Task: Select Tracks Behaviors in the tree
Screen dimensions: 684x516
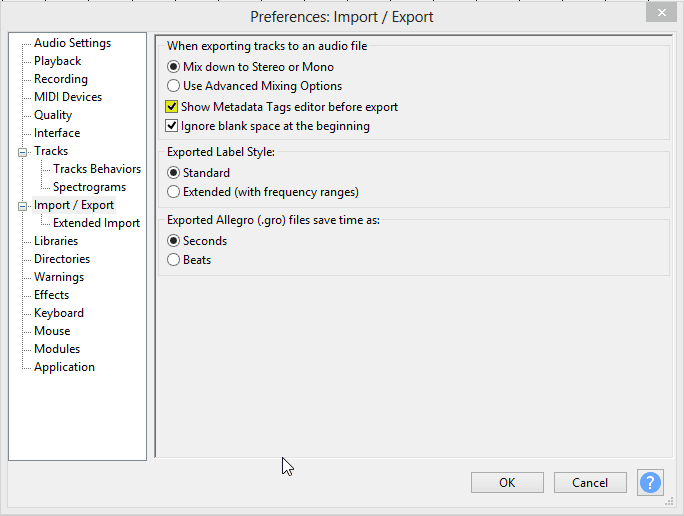Action: [97, 169]
